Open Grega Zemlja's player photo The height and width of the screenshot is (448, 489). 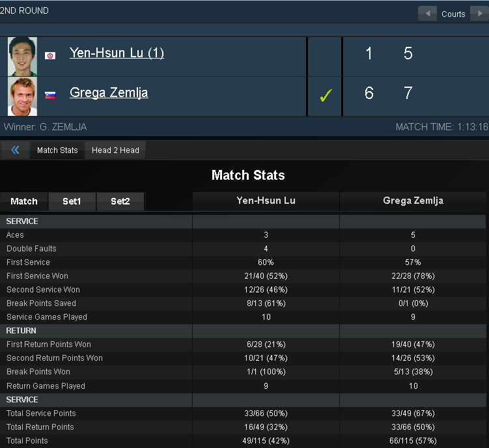click(x=22, y=96)
